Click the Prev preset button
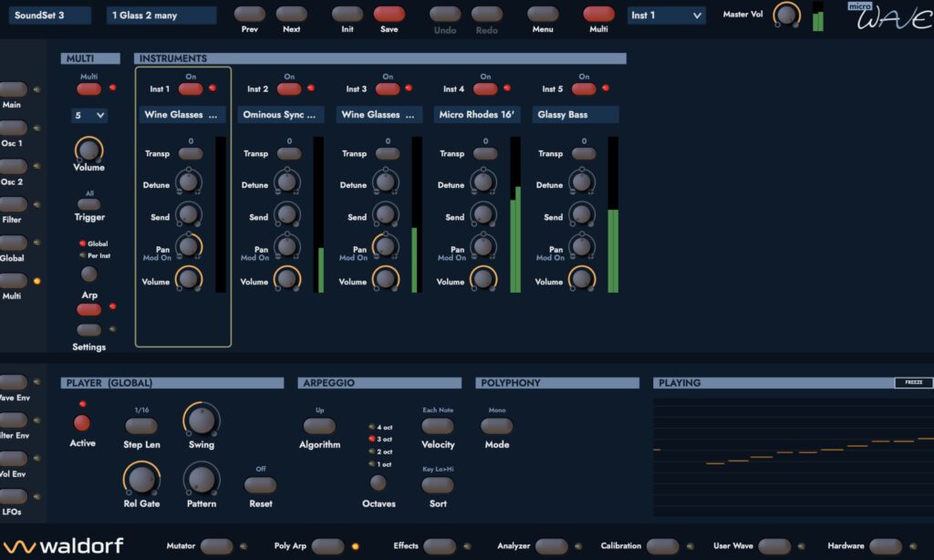 click(x=250, y=14)
